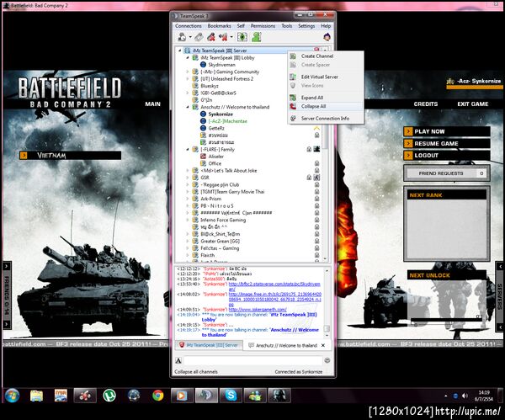Click the Aliseler user icon

tap(203, 157)
